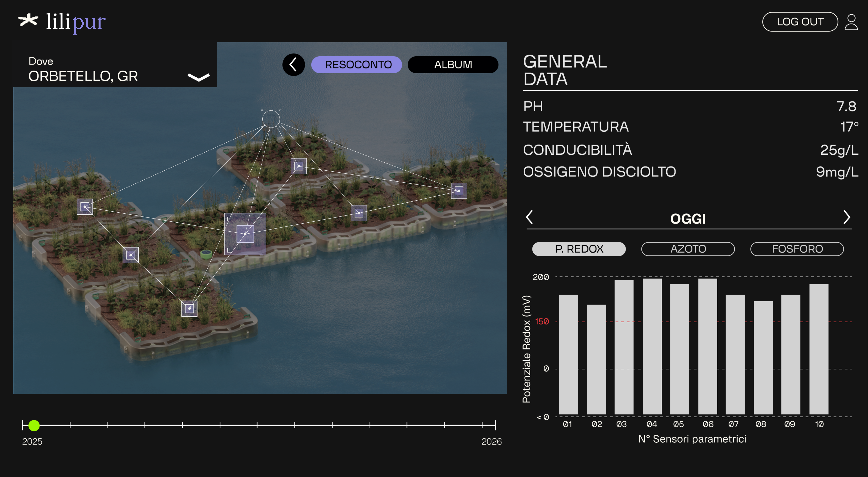Select the large highlighted central sensor node
Image resolution: width=868 pixels, height=477 pixels.
coord(245,234)
